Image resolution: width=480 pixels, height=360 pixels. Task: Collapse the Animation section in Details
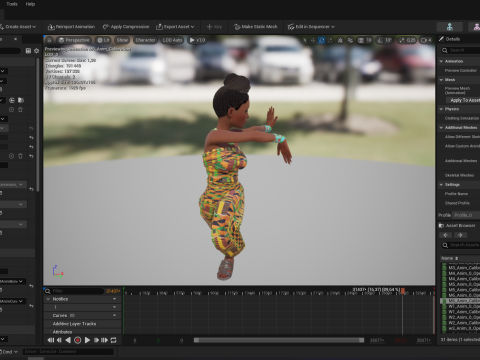[441, 61]
